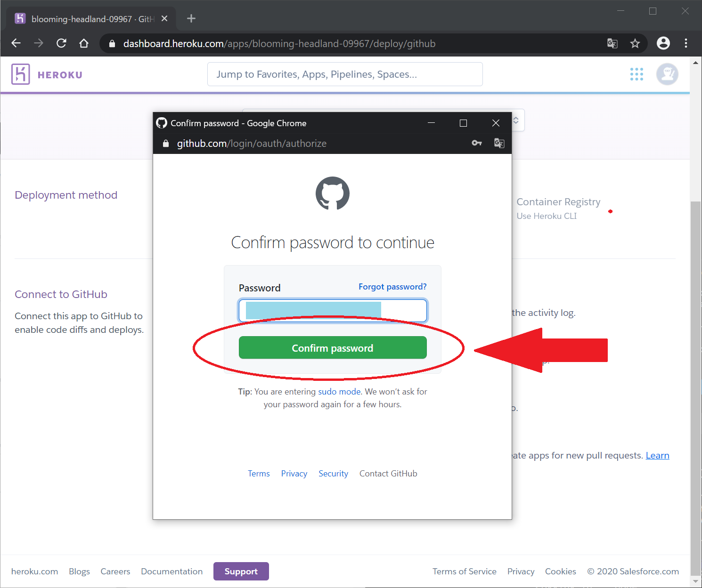Open Careers footer link
Image resolution: width=702 pixels, height=588 pixels.
pyautogui.click(x=115, y=571)
